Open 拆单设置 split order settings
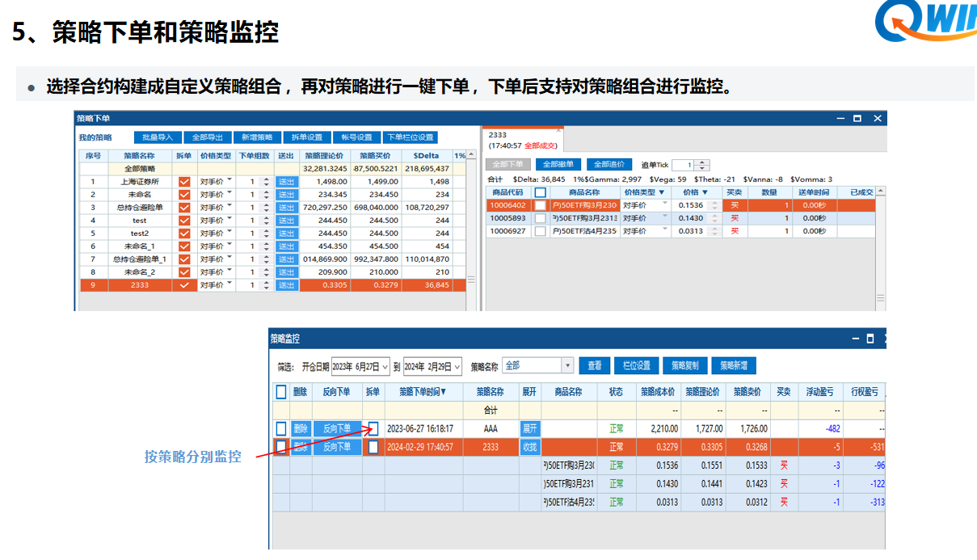 point(308,137)
